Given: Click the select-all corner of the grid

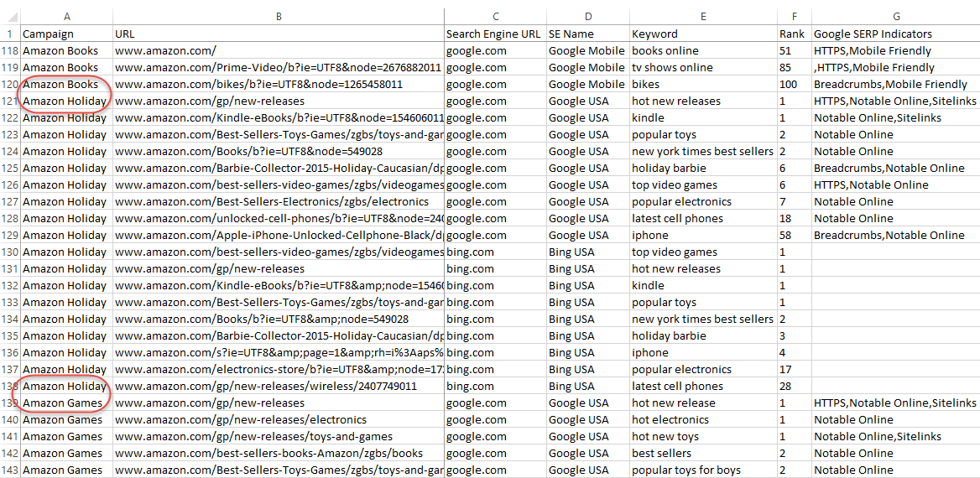Looking at the screenshot, I should point(10,16).
